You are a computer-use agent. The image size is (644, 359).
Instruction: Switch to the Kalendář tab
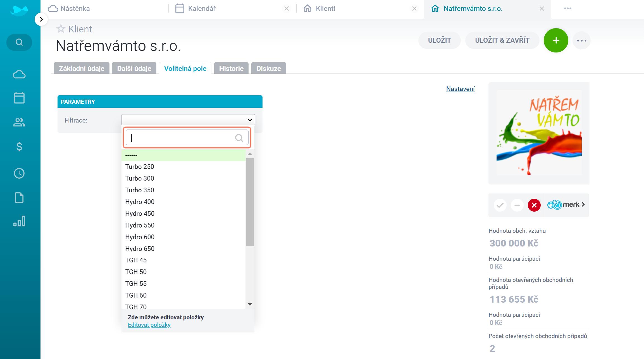pyautogui.click(x=195, y=9)
